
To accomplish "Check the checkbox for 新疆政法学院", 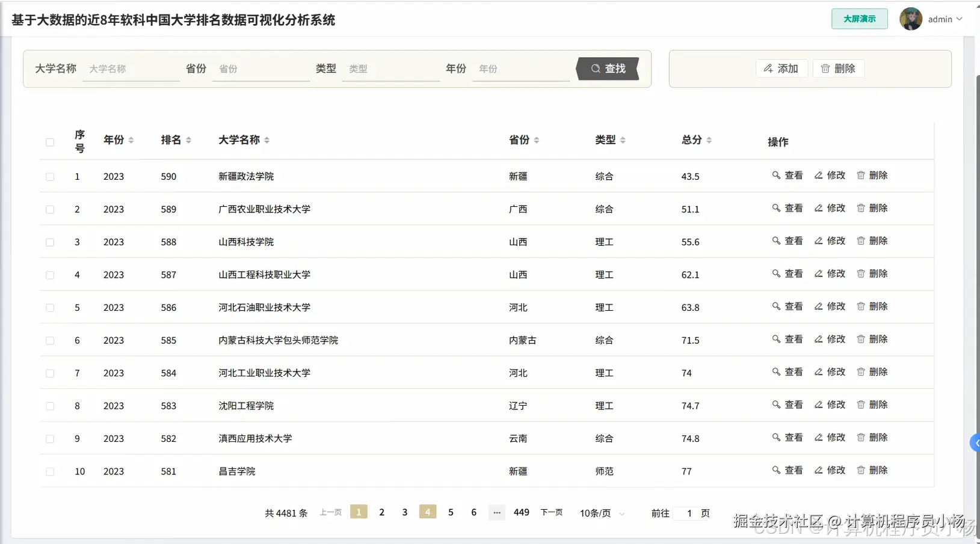I will tap(50, 176).
